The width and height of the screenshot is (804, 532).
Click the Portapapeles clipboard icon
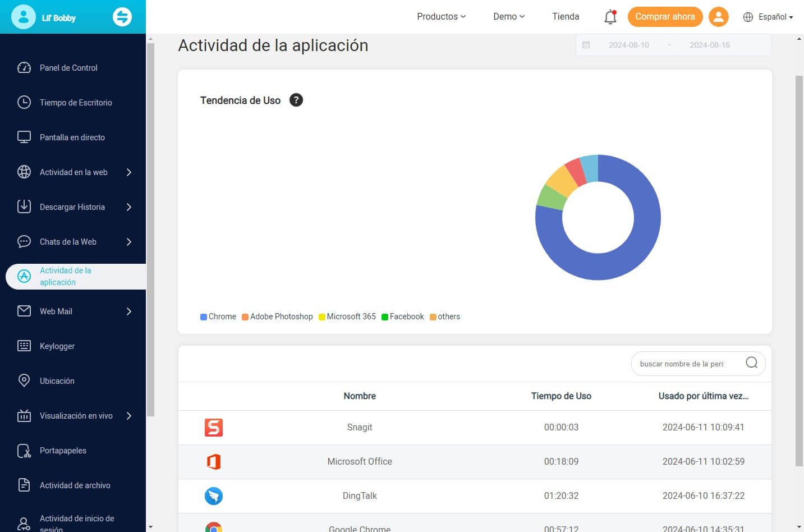tap(24, 451)
